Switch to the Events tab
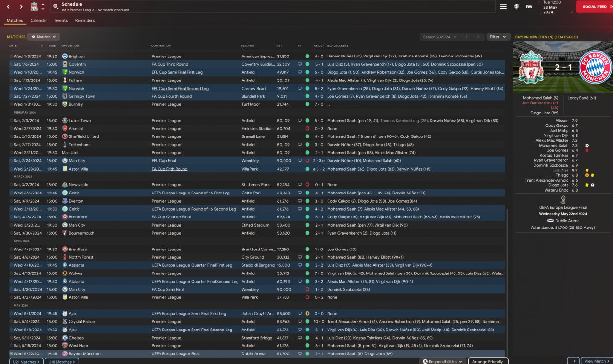 (61, 21)
